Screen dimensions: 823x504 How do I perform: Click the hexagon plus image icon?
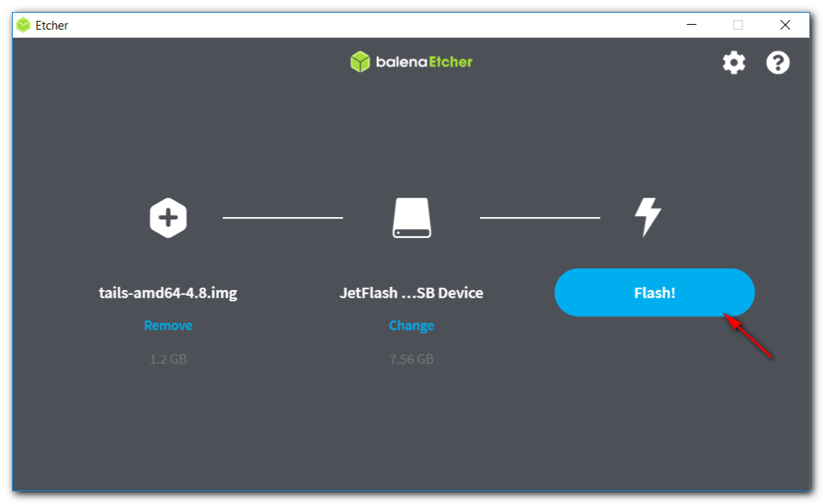click(168, 218)
